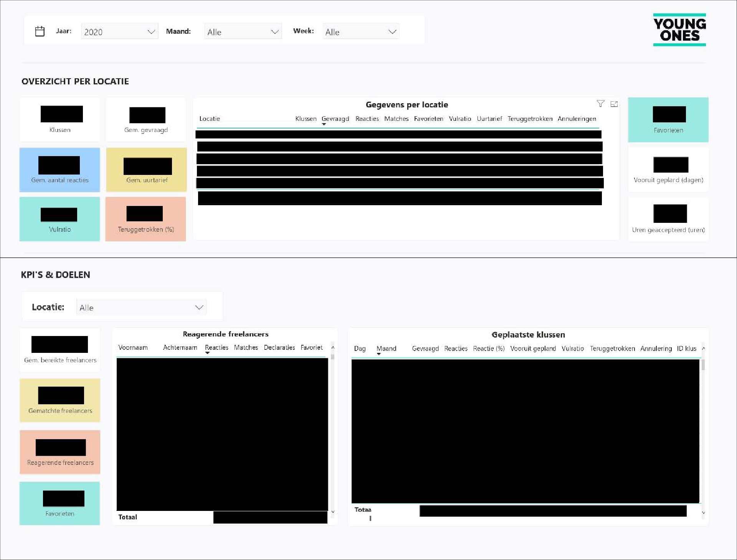Open the Jaar 2020 dropdown
Image resolution: width=737 pixels, height=560 pixels.
[119, 31]
